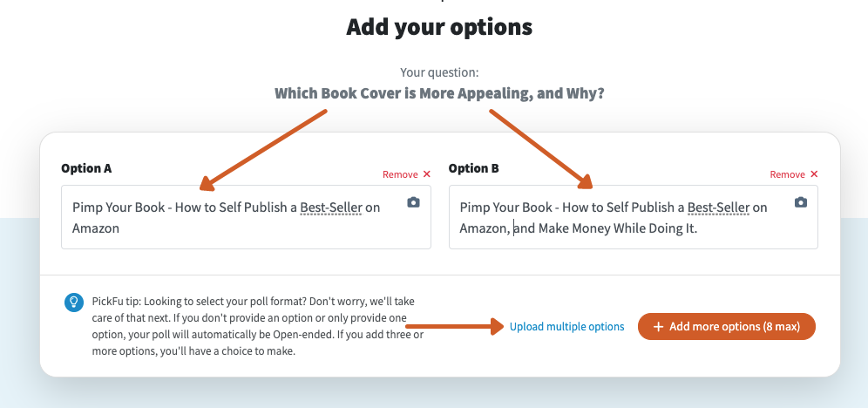Click underlined Best-Seller word in Option A
Image resolution: width=868 pixels, height=408 pixels.
331,207
